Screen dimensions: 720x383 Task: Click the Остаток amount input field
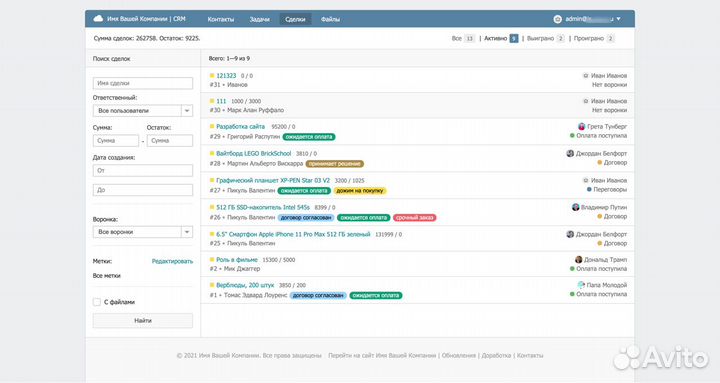170,141
